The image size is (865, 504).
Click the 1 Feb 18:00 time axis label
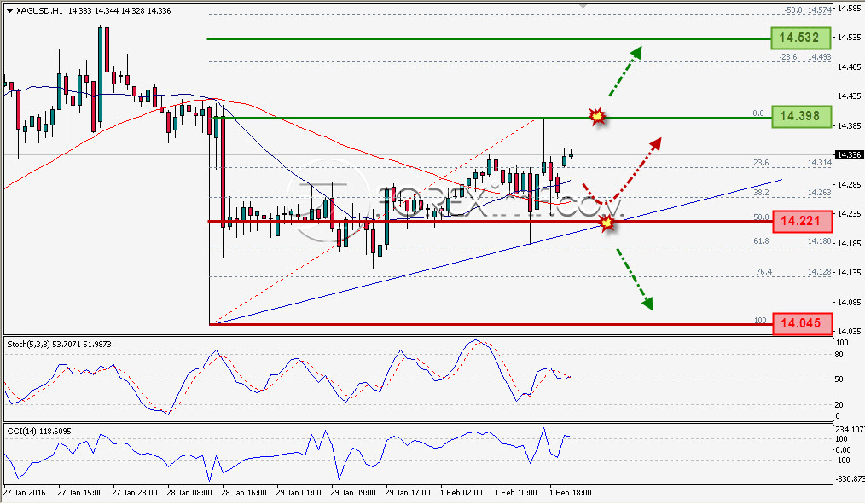[x=570, y=492]
